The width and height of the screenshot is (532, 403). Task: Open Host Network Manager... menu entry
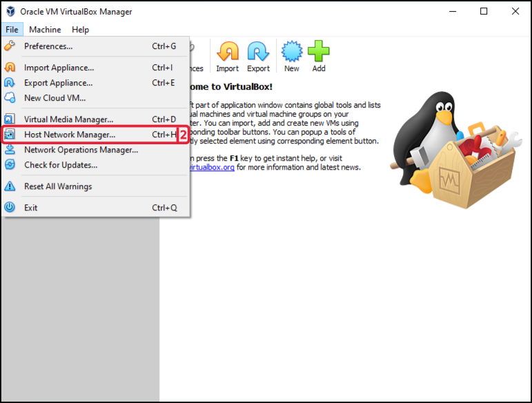[x=95, y=135]
